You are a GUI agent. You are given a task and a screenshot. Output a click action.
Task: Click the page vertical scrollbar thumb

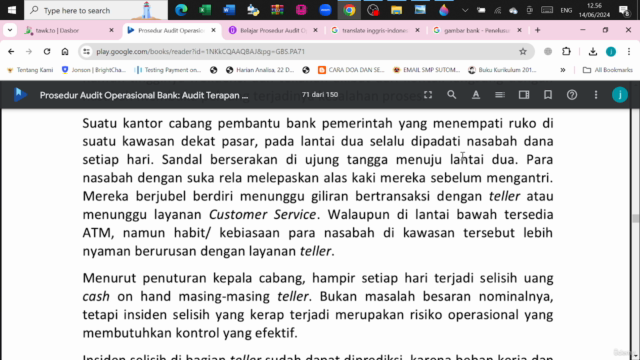[x=635, y=218]
